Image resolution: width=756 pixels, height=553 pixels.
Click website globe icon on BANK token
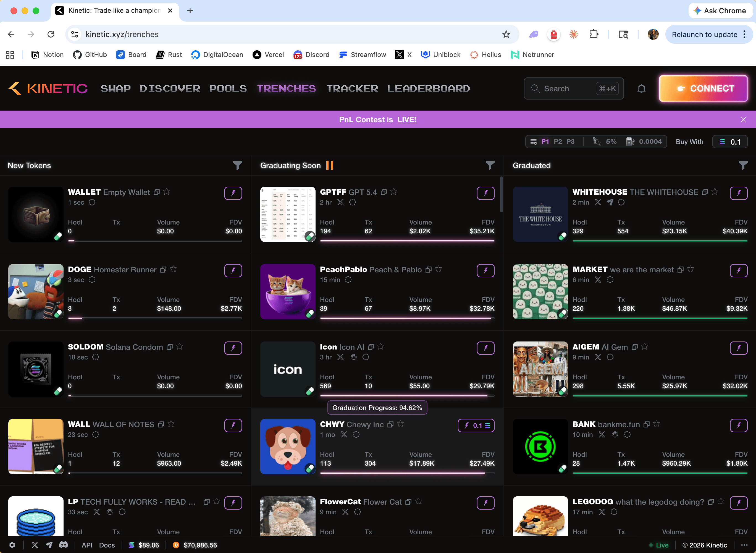pos(615,434)
